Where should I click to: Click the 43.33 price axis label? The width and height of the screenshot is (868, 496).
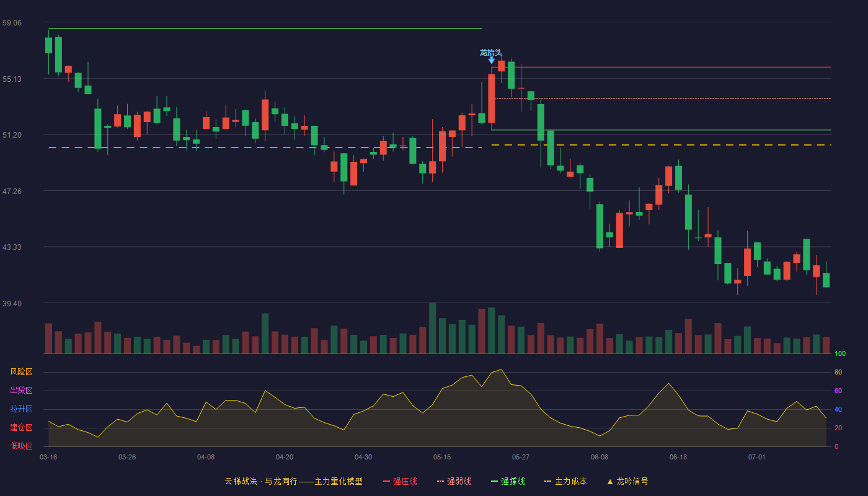point(12,247)
